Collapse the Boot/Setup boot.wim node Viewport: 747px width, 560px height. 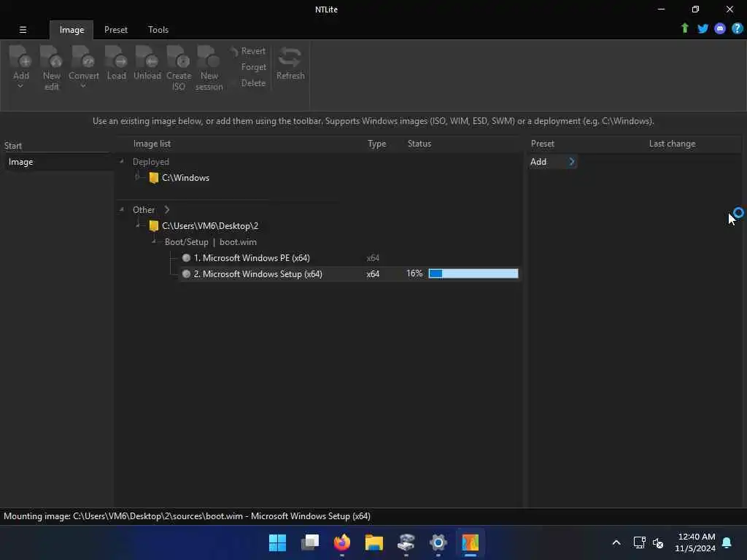coord(154,241)
